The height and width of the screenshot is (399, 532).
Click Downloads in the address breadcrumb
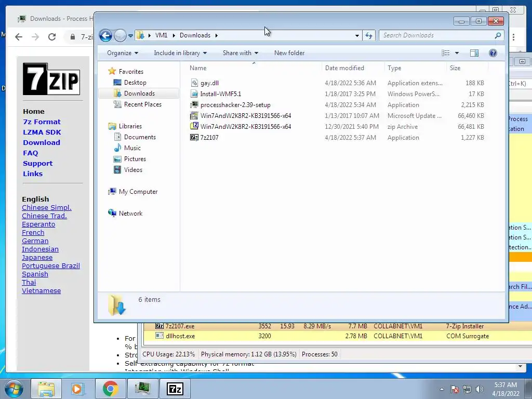(195, 35)
